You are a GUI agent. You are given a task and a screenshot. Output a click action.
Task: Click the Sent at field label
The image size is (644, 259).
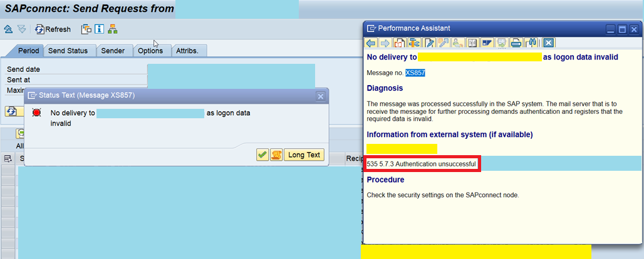(19, 79)
